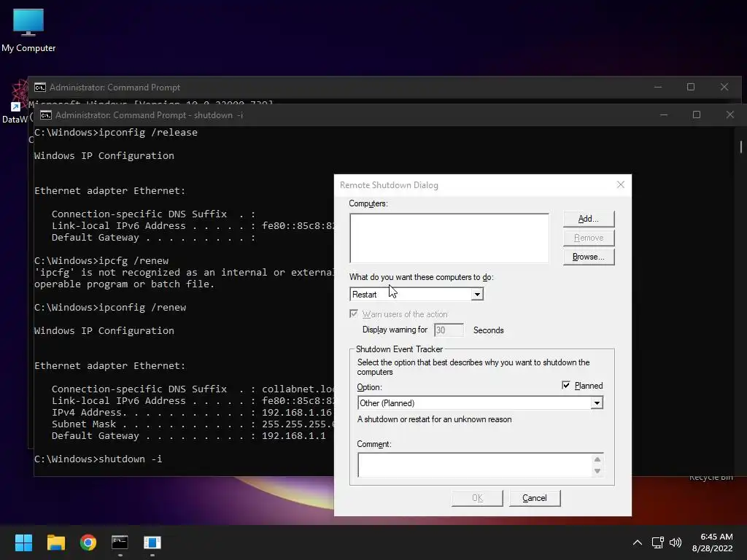Click the Browse... button
The image size is (747, 560).
tap(589, 257)
